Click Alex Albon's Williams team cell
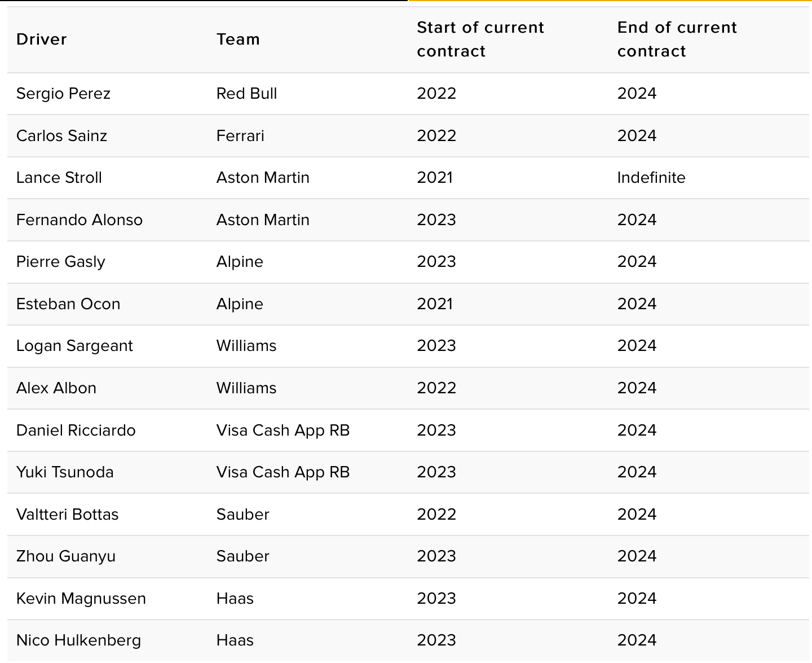The image size is (812, 663). (x=246, y=388)
